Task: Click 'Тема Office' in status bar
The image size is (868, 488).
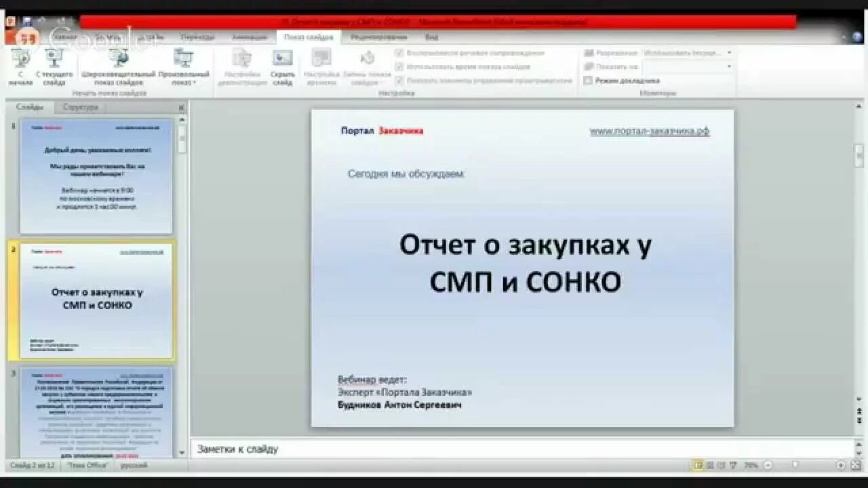Action: click(x=87, y=466)
